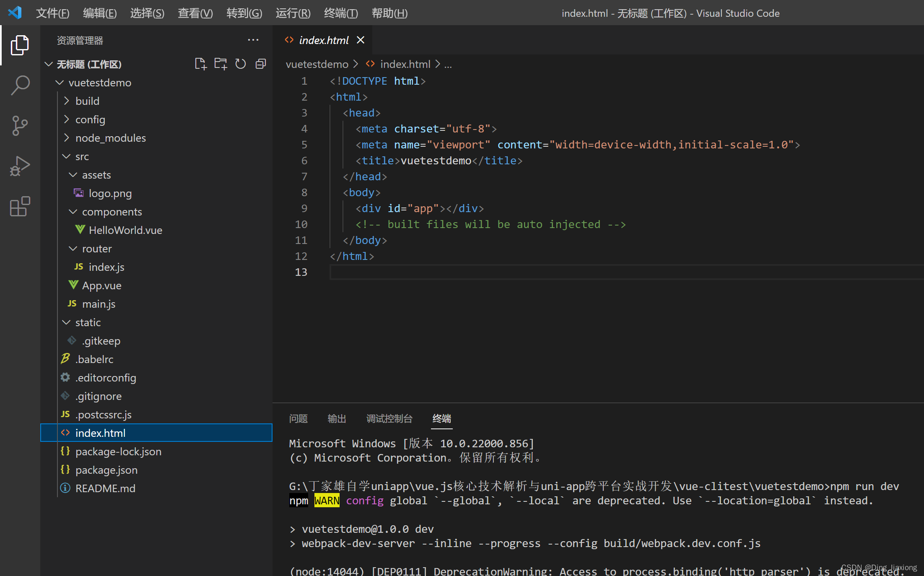Open Run and Debug view icon
The image size is (924, 576).
click(x=20, y=166)
